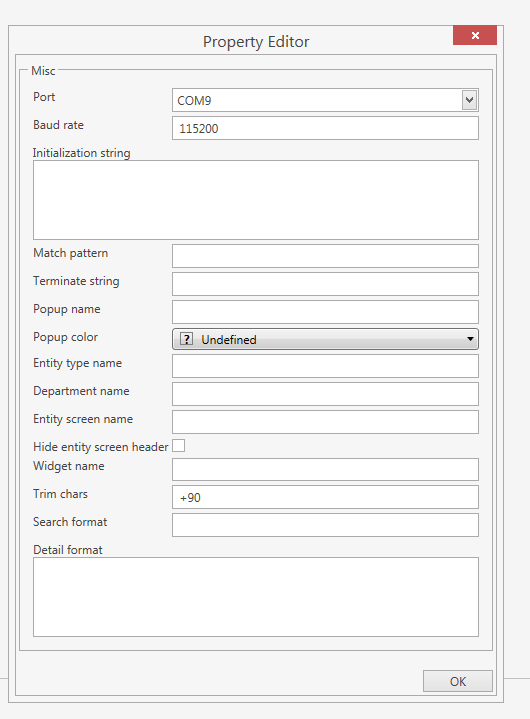Focus the Baud rate field showing 115200
Viewport: 530px width, 719px height.
pos(326,128)
